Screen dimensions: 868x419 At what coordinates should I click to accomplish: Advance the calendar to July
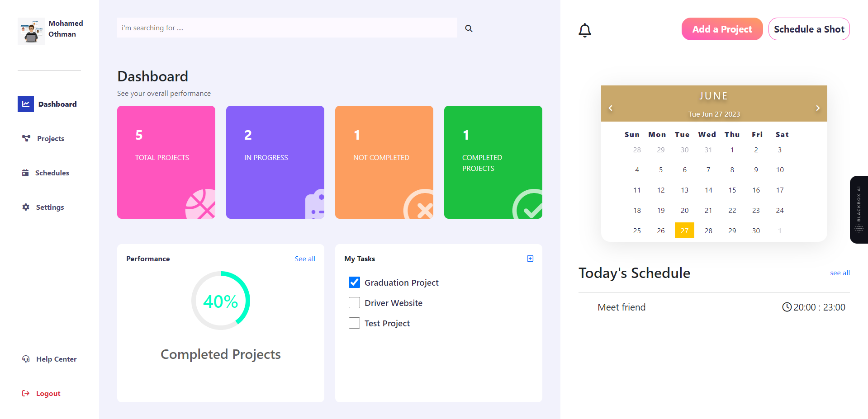[x=817, y=108]
